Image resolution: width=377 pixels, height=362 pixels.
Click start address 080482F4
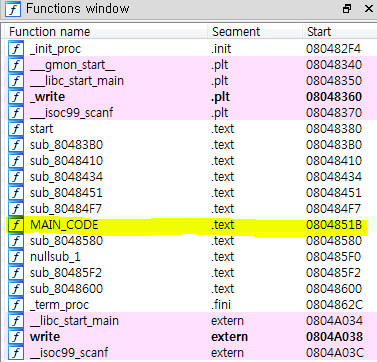(334, 49)
